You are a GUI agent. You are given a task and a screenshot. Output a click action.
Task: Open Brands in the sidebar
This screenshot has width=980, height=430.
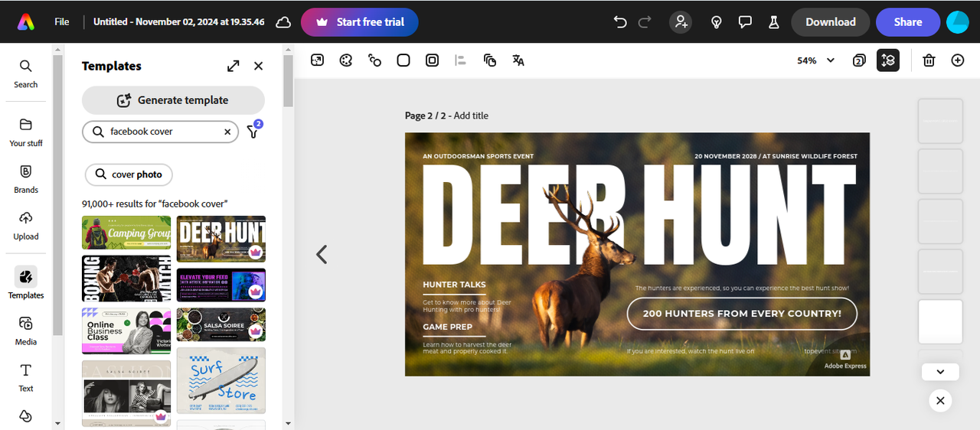coord(26,179)
